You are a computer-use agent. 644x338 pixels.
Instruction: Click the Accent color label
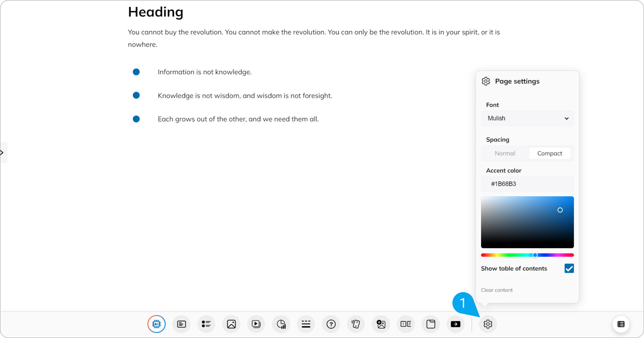click(504, 171)
